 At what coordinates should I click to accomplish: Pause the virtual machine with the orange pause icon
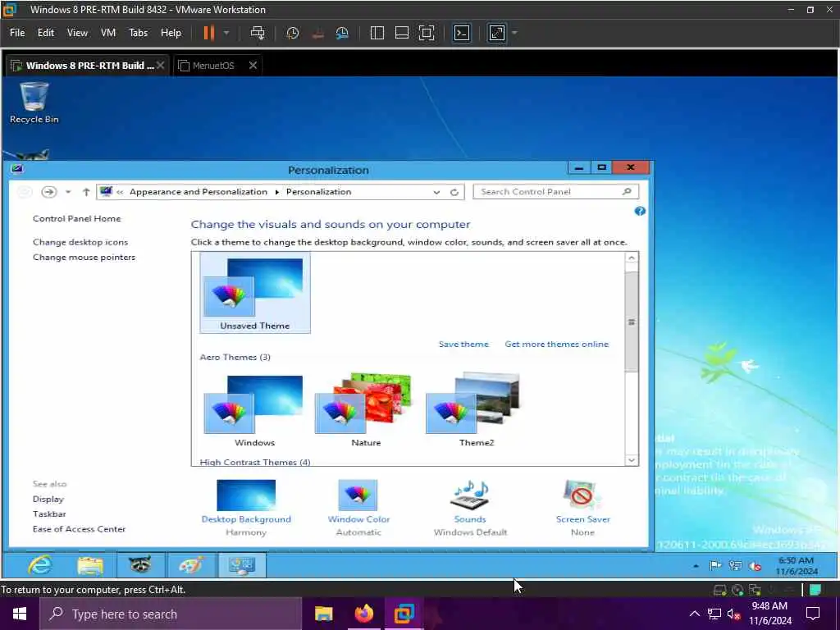point(209,33)
